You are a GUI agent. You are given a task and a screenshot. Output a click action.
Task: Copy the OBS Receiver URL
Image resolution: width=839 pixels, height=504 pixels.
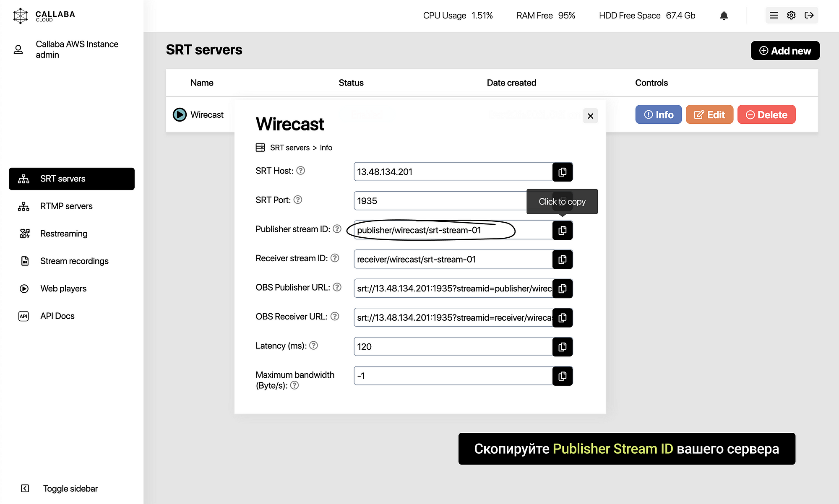562,318
